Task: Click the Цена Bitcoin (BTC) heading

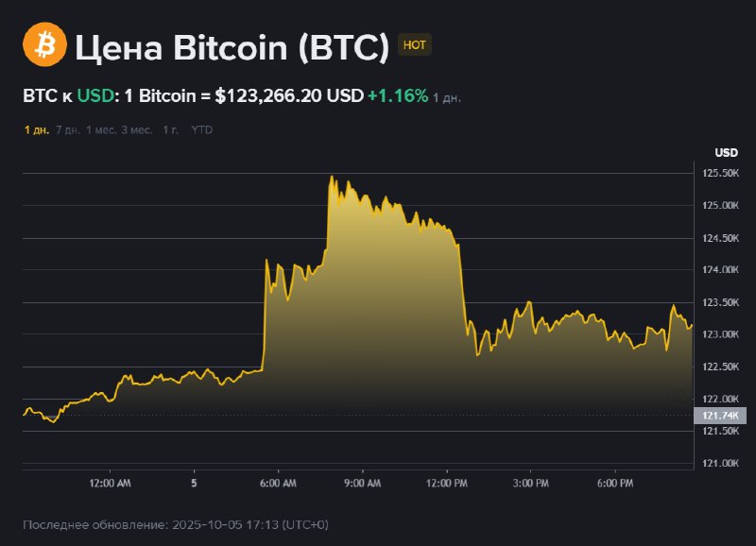Action: coord(232,46)
